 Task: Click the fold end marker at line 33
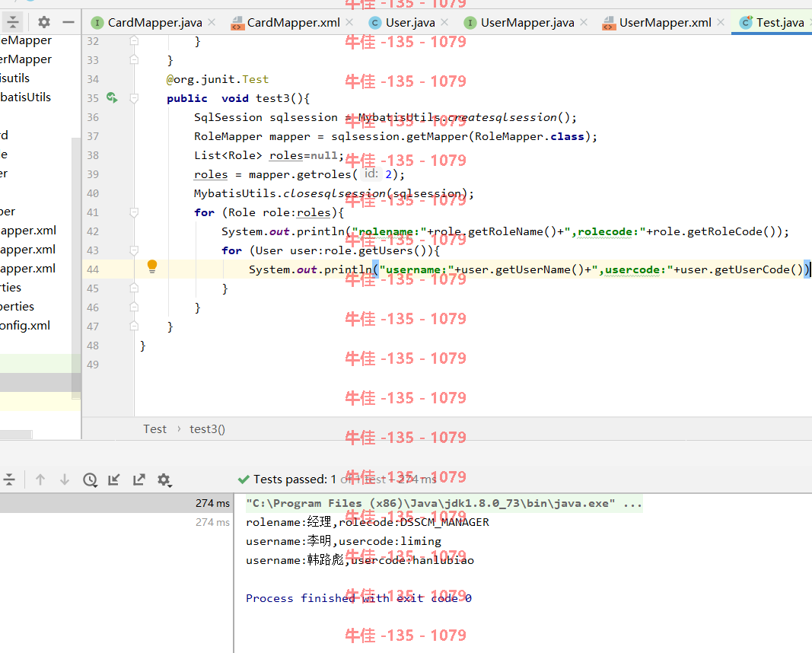[x=134, y=59]
